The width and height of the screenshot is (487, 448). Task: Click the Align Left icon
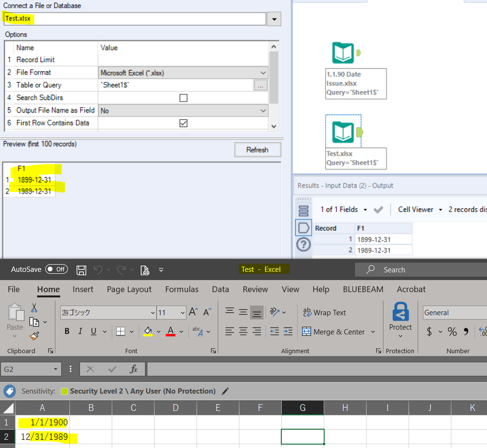pyautogui.click(x=230, y=331)
